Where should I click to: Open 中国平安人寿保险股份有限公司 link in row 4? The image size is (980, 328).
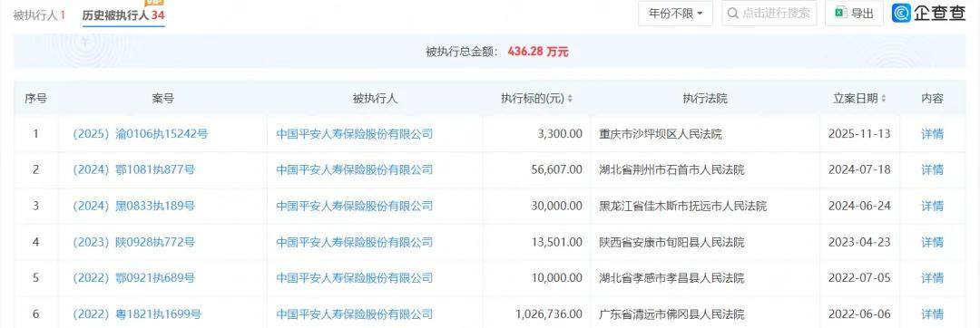tap(355, 242)
